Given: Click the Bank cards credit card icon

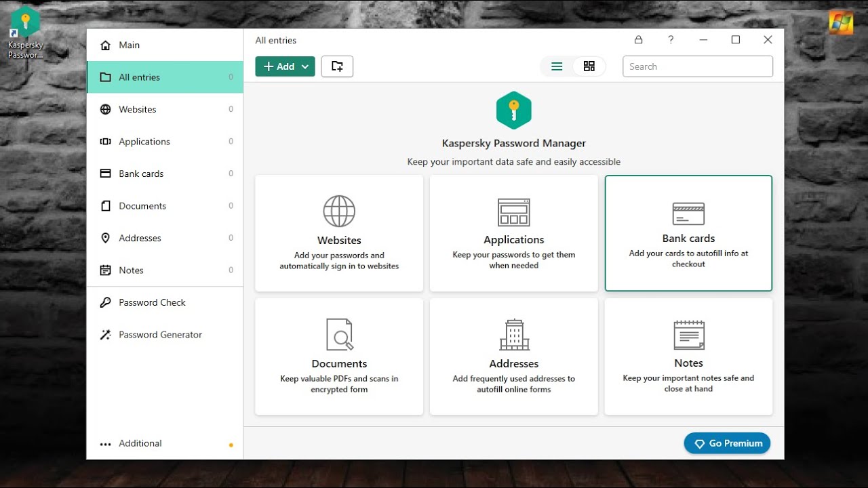Looking at the screenshot, I should coord(688,213).
